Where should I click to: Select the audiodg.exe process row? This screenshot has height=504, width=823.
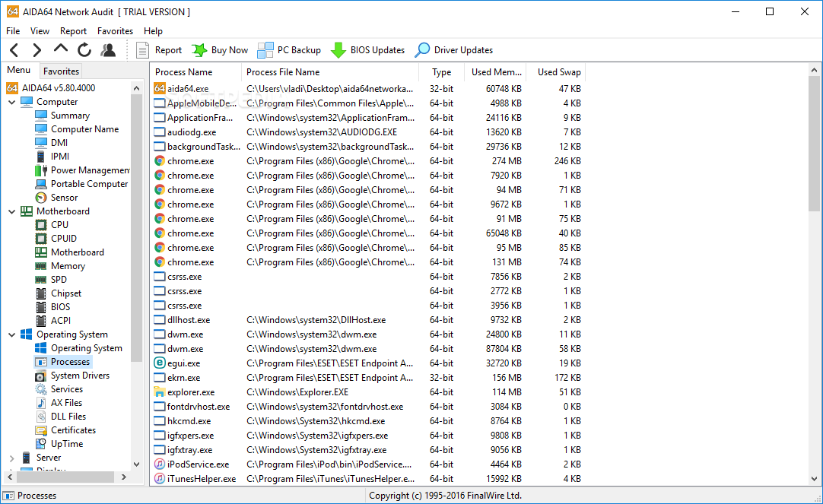[x=367, y=132]
